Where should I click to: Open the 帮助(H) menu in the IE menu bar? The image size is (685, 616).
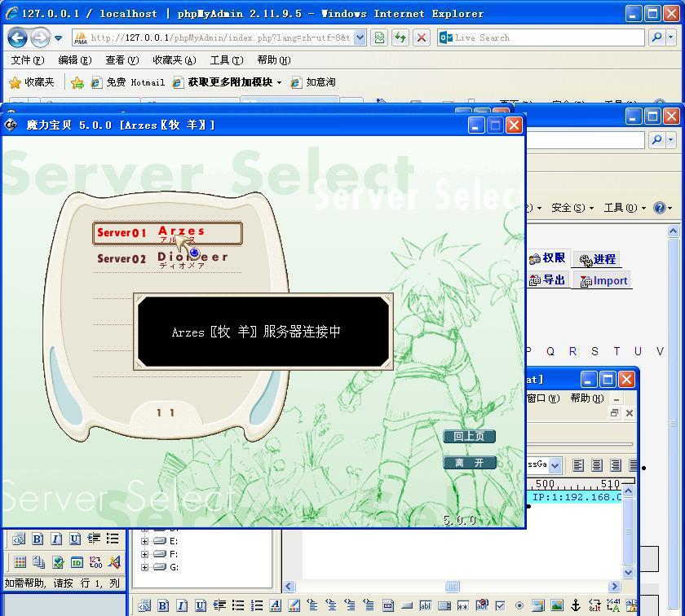274,60
